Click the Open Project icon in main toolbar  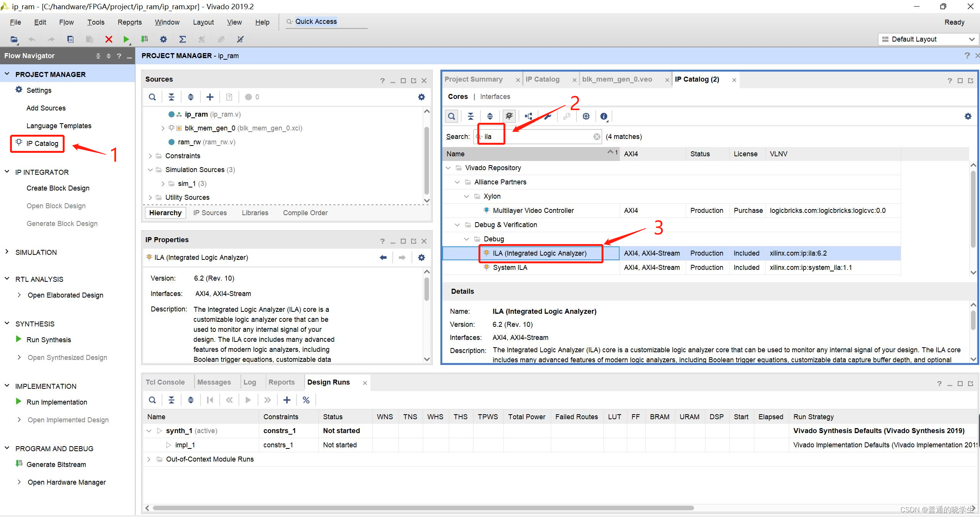14,39
